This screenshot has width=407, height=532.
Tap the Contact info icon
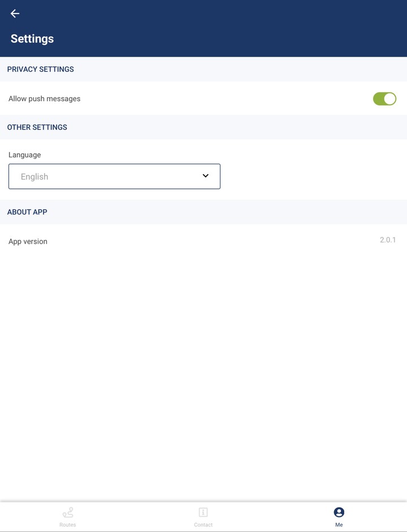coord(203,512)
